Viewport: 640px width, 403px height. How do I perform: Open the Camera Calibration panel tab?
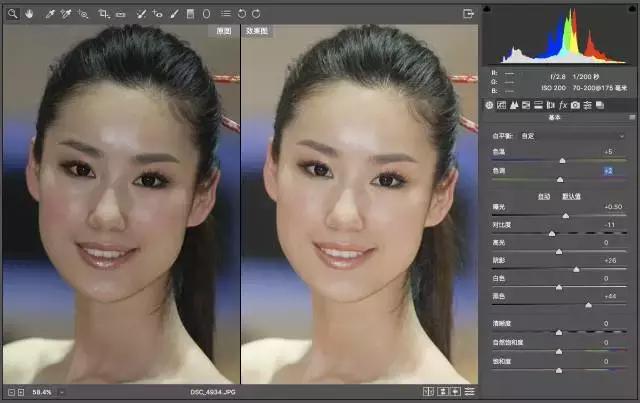(x=575, y=105)
